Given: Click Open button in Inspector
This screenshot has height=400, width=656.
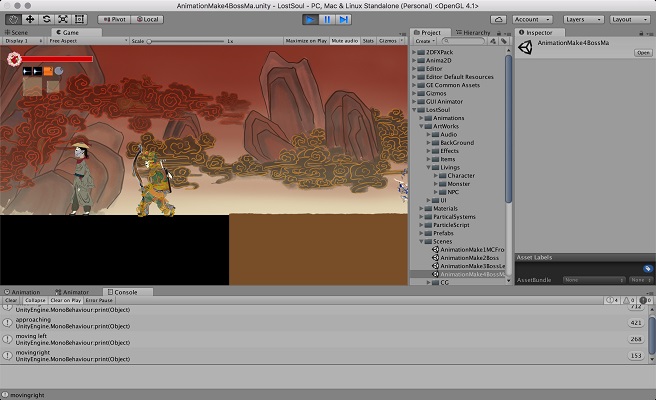Looking at the screenshot, I should pos(642,52).
